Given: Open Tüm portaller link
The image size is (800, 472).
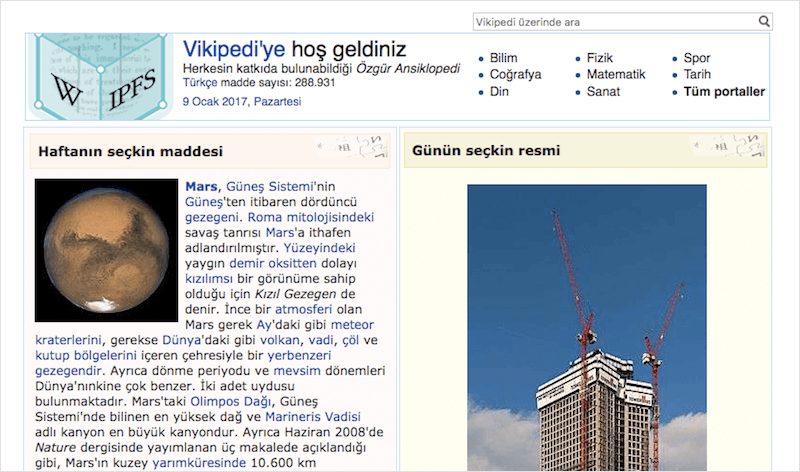Looking at the screenshot, I should click(x=724, y=92).
